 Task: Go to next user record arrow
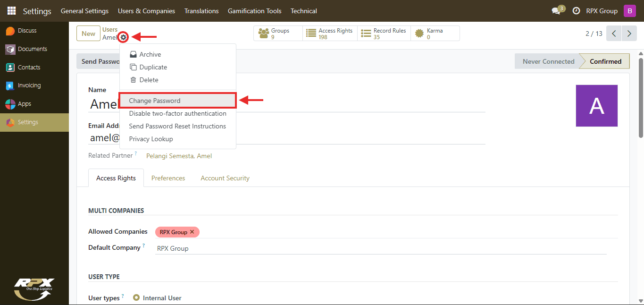629,34
